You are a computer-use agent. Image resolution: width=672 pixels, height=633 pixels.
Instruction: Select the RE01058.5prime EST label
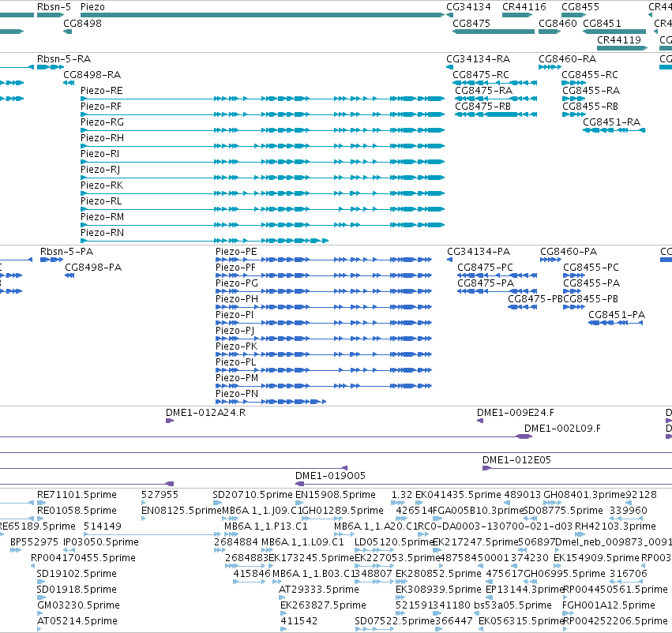click(77, 511)
